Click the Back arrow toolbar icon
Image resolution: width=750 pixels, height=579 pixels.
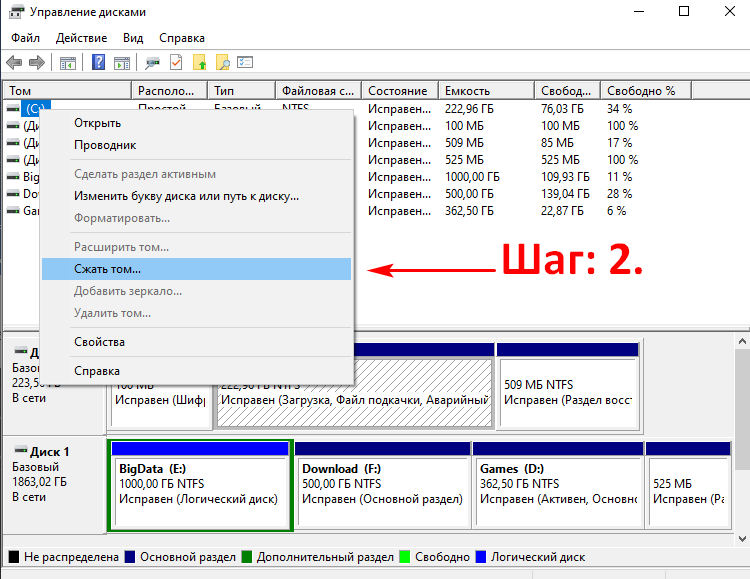click(x=14, y=62)
